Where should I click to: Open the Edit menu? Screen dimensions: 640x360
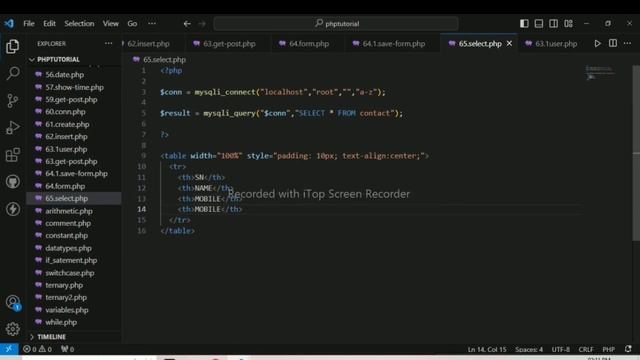point(49,24)
